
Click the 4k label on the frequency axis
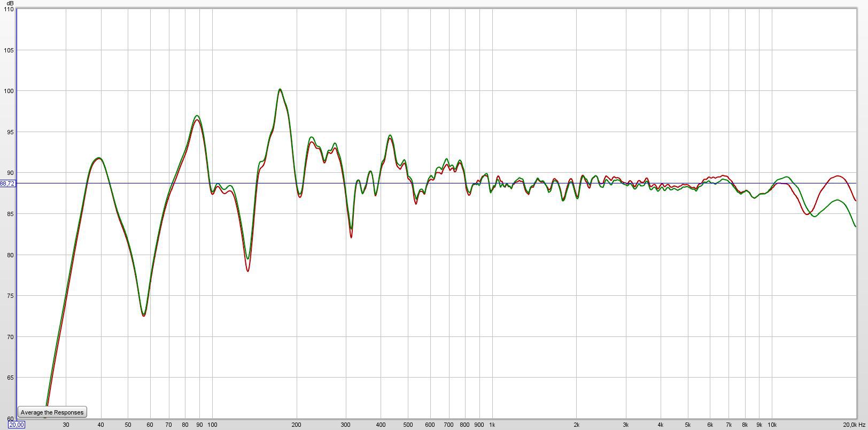pyautogui.click(x=661, y=425)
